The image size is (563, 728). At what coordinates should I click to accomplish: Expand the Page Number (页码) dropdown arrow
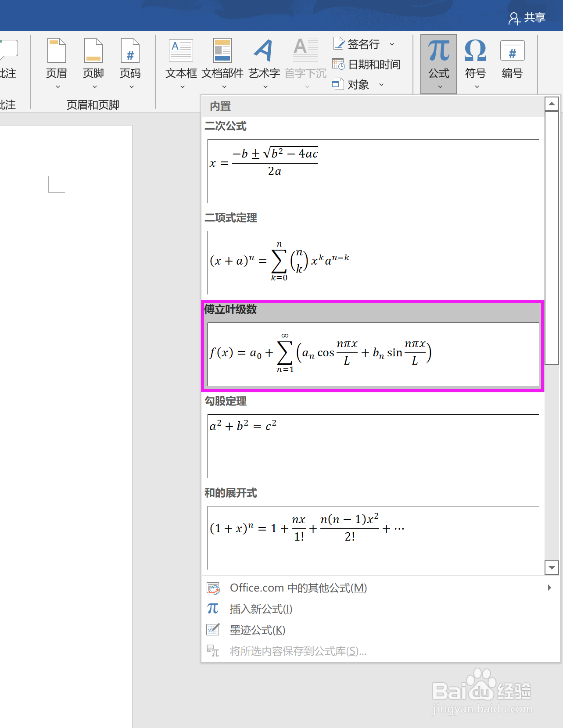click(x=131, y=87)
